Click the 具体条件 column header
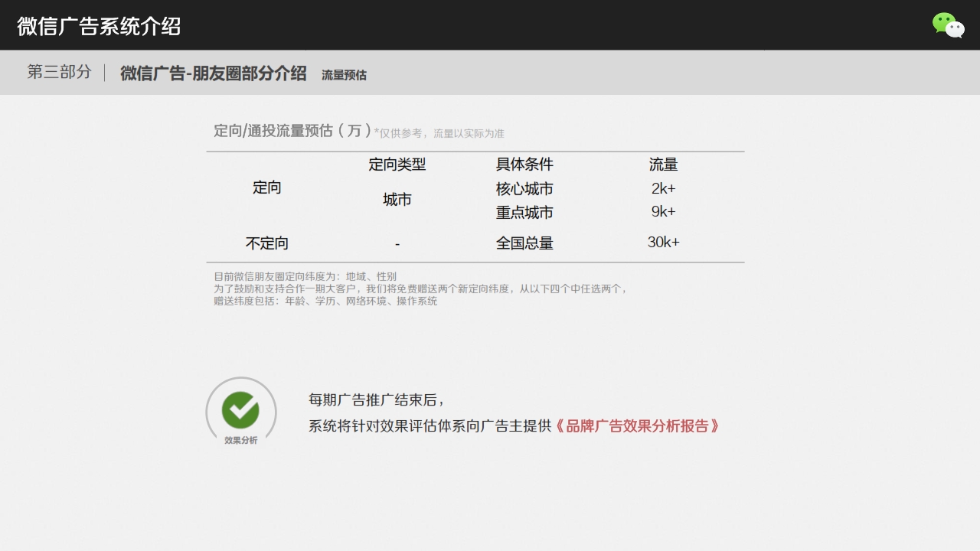 pos(524,165)
